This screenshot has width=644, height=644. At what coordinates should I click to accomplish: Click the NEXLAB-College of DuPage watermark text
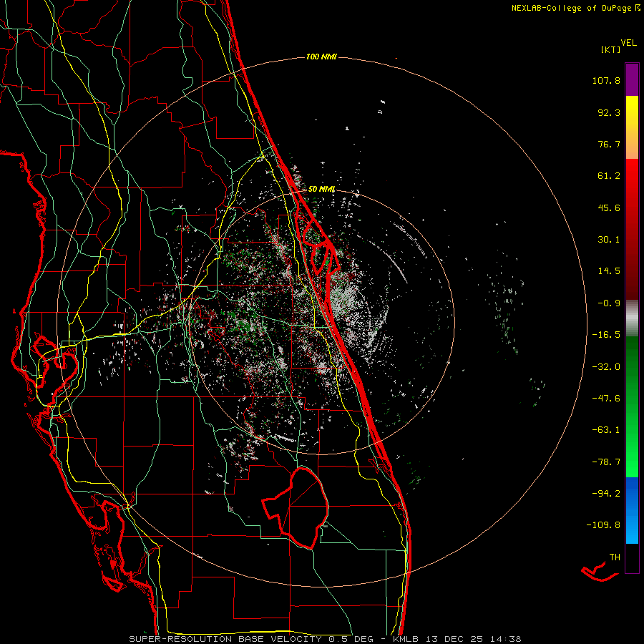575,8
